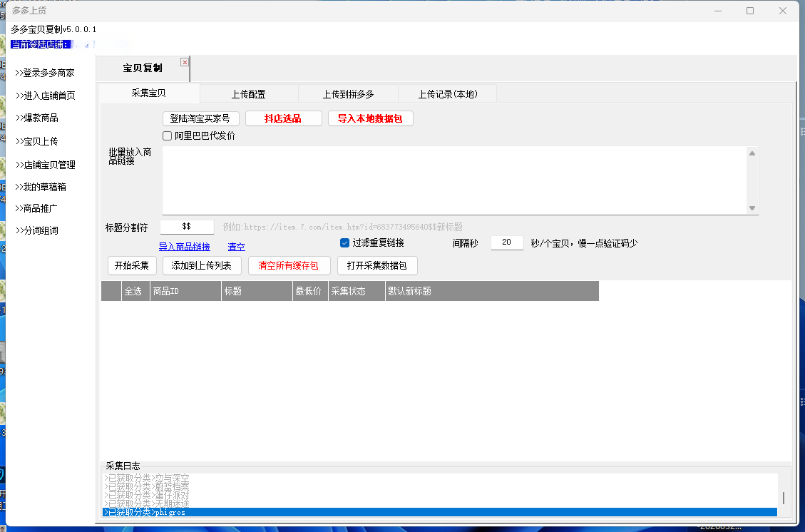Click 导入本地数据包 button
The image size is (805, 532).
click(x=370, y=118)
